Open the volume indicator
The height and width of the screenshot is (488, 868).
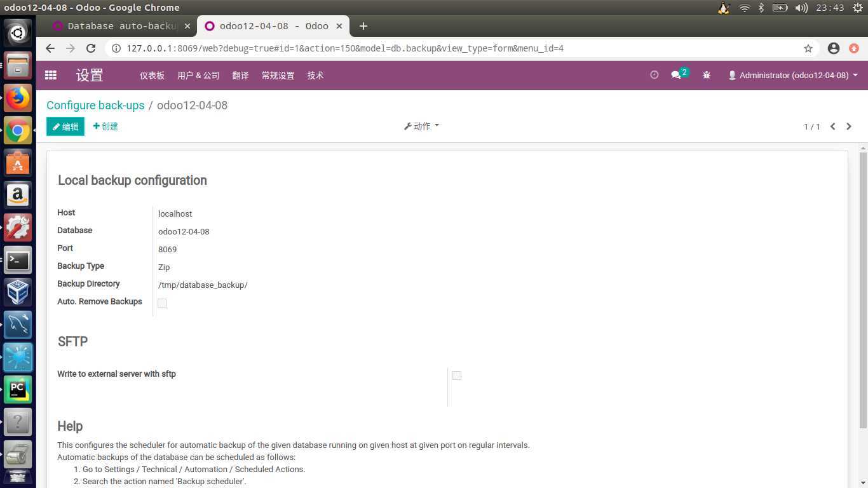pyautogui.click(x=802, y=8)
